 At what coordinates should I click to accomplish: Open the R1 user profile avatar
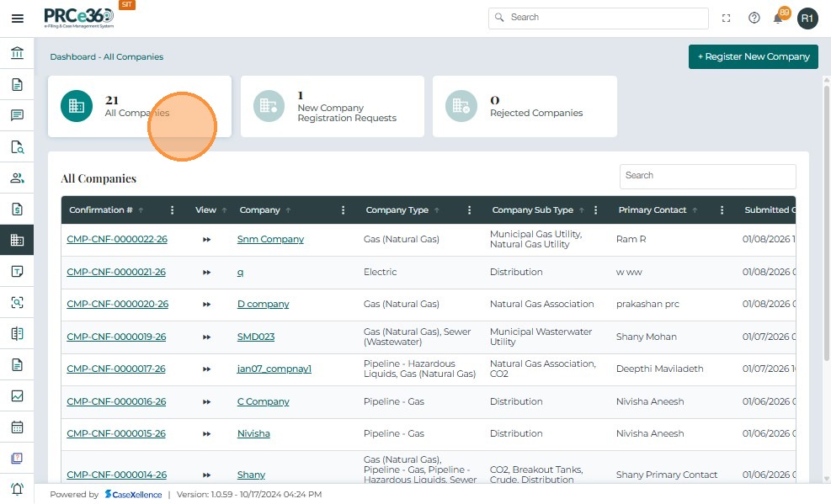[x=807, y=18]
